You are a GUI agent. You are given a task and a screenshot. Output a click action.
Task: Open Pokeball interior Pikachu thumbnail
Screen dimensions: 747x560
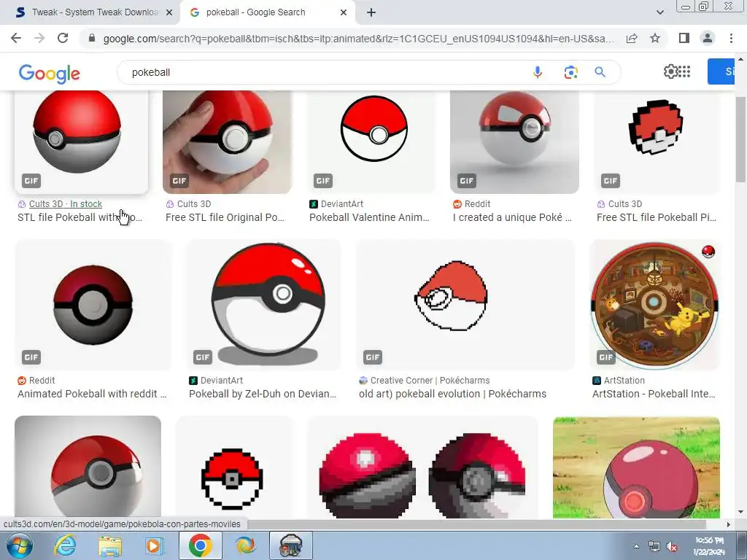(x=654, y=305)
